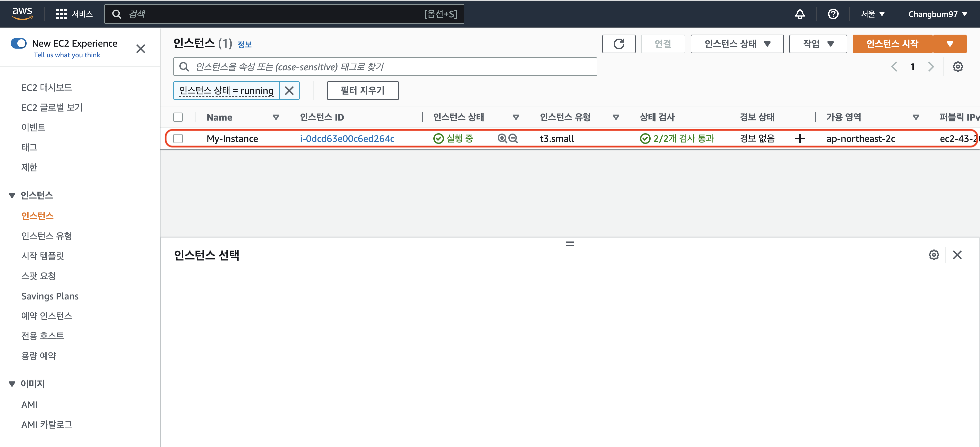Open the 작업 actions dropdown
The width and height of the screenshot is (980, 447).
[818, 44]
